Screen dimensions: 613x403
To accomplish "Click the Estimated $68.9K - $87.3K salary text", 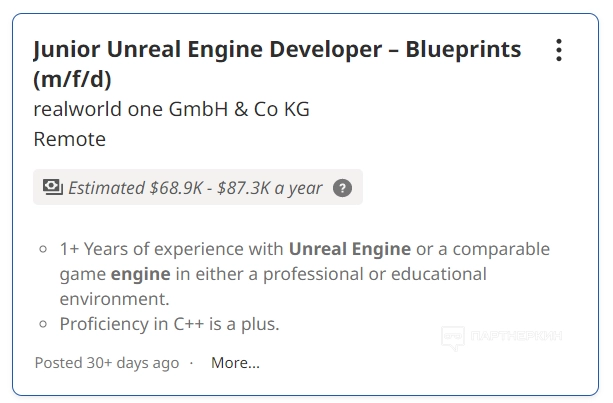I will click(195, 188).
